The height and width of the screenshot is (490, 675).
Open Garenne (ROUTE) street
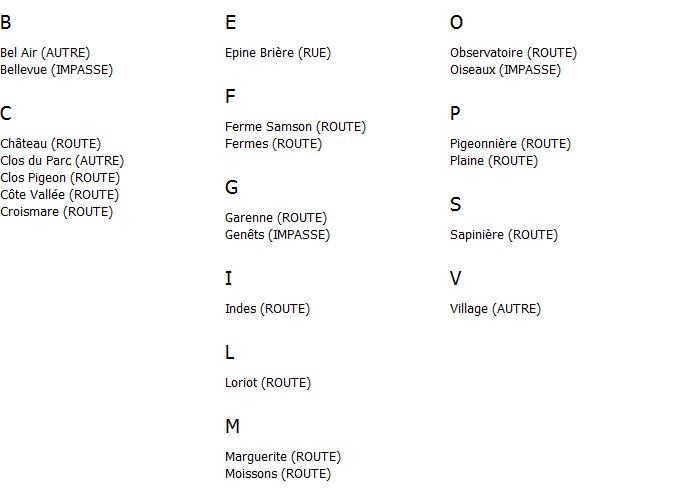tap(276, 218)
